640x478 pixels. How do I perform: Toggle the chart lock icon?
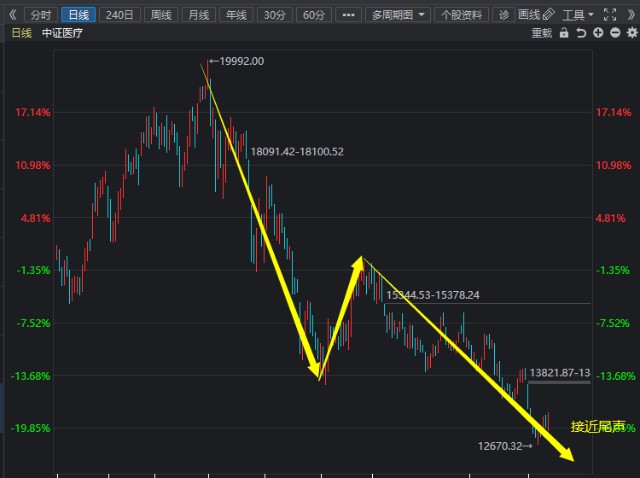click(x=564, y=33)
